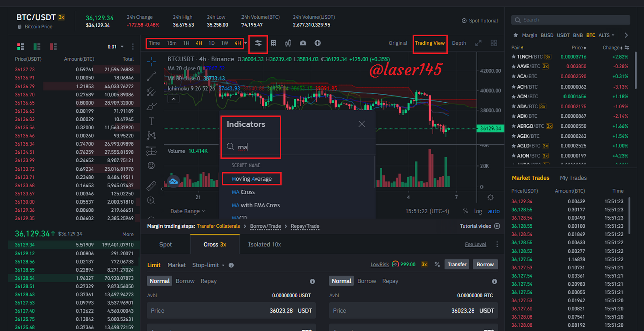Expand the chart interval dropdown arrow
Viewport: 644px width, 331px height.
pyautogui.click(x=245, y=43)
